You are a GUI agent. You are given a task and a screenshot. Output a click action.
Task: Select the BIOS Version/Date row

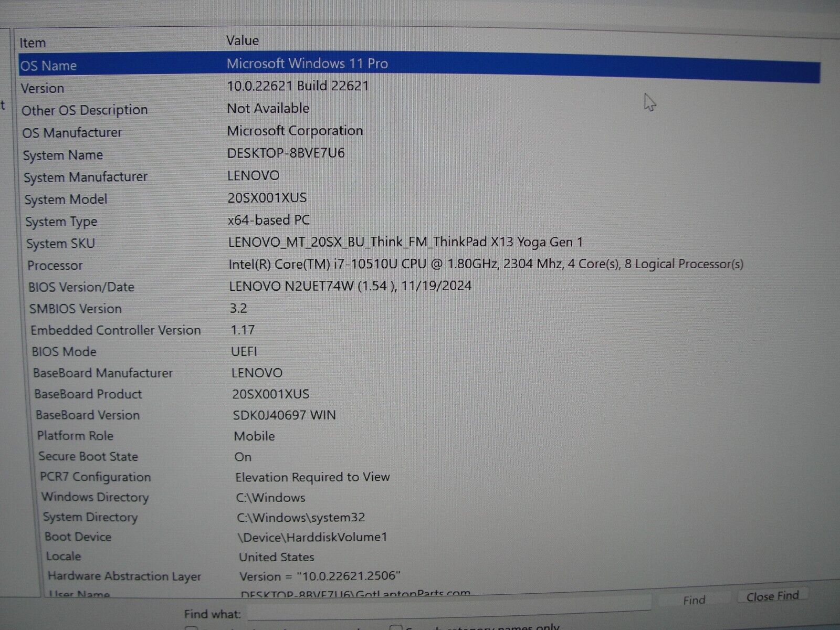click(x=81, y=287)
